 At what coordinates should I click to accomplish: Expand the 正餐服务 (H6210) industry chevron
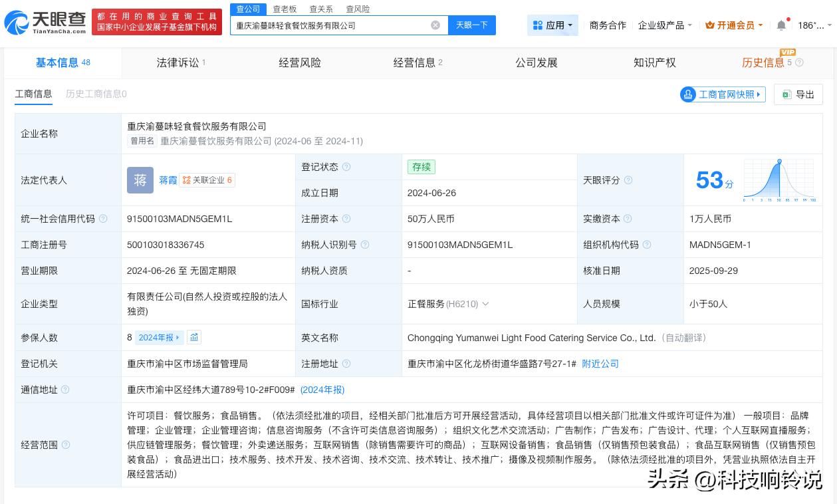pyautogui.click(x=485, y=304)
